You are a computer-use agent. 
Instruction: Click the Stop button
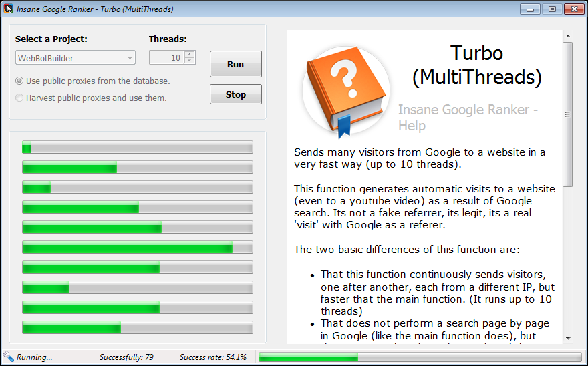(235, 94)
